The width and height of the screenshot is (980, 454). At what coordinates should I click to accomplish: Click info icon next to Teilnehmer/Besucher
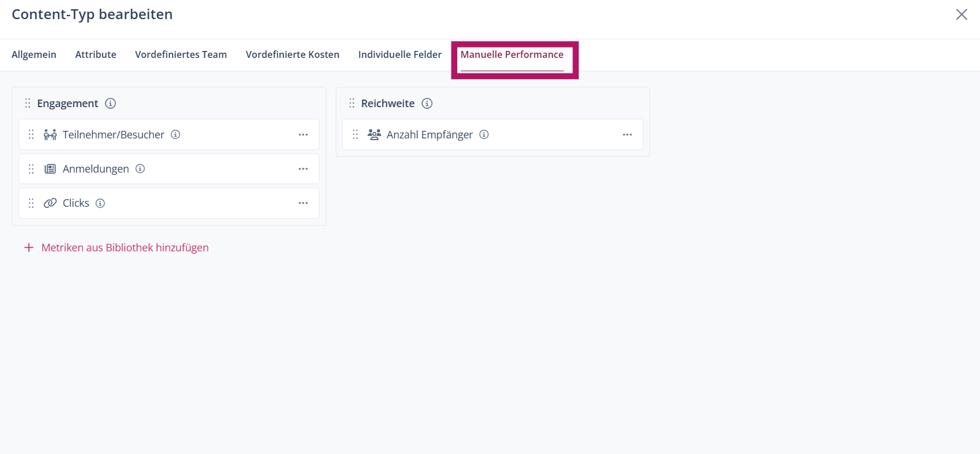pyautogui.click(x=175, y=134)
